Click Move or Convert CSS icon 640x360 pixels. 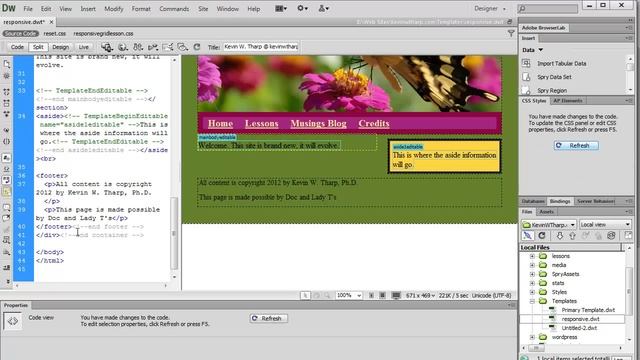(x=7, y=252)
